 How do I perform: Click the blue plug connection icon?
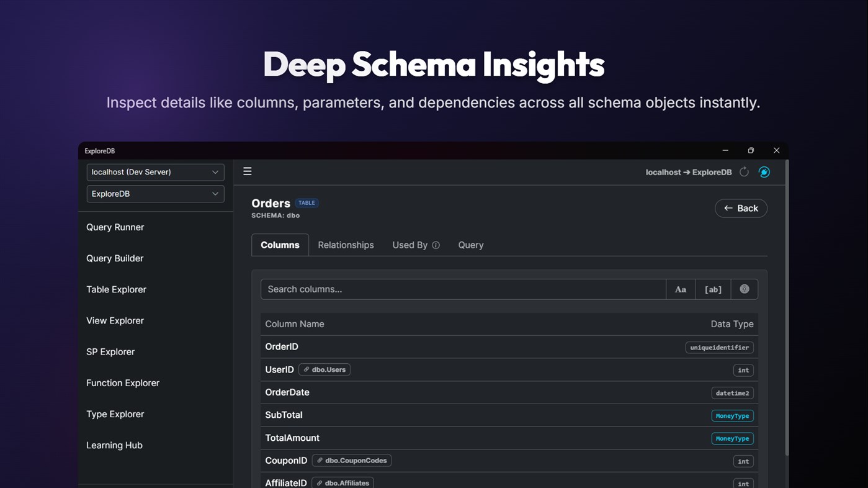(764, 172)
